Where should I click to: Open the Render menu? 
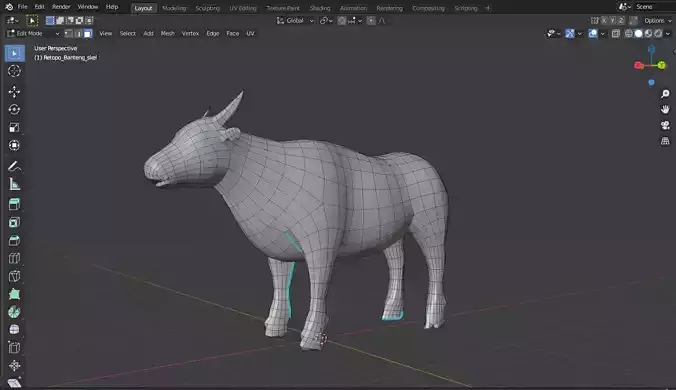61,7
